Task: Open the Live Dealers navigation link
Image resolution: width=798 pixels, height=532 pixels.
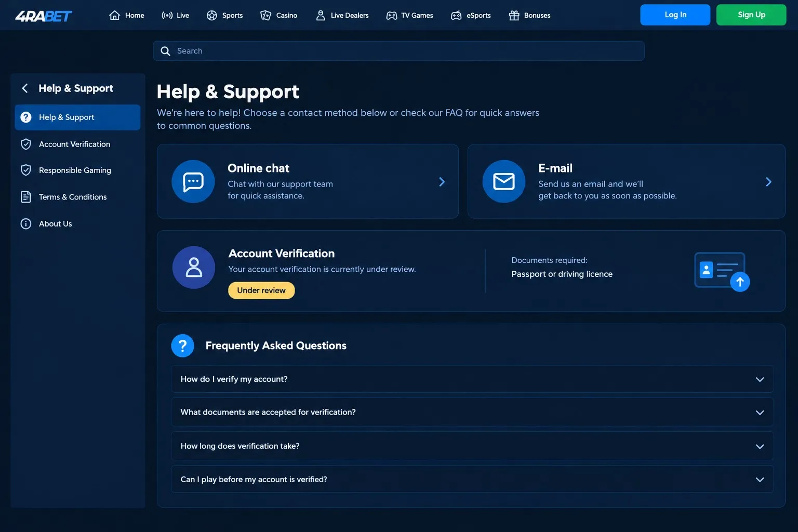Action: click(342, 16)
